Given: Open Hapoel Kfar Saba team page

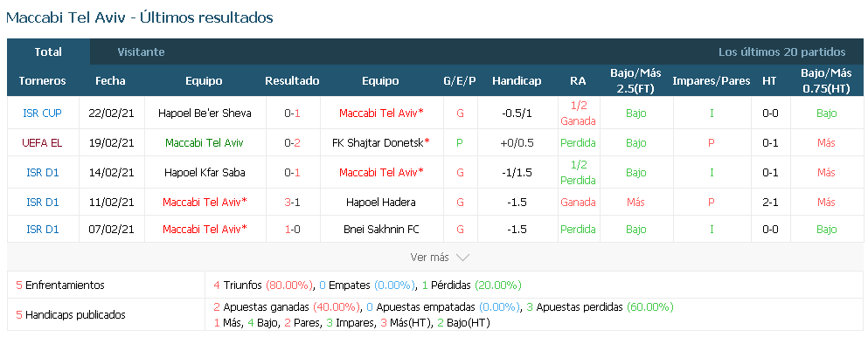Looking at the screenshot, I should tap(205, 172).
